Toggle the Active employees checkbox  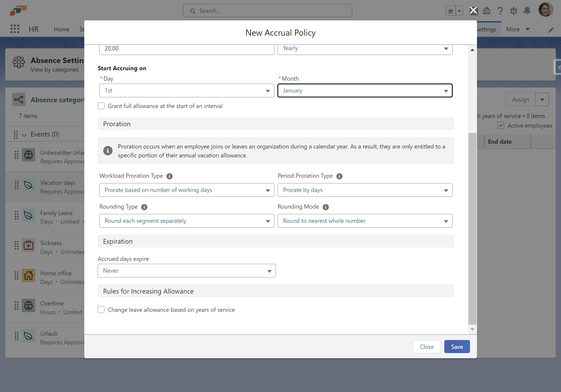pyautogui.click(x=501, y=125)
